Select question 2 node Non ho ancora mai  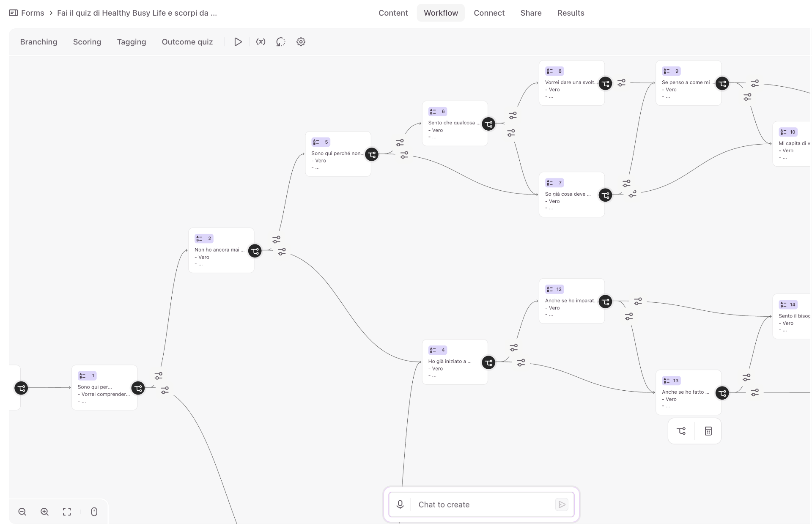click(221, 250)
